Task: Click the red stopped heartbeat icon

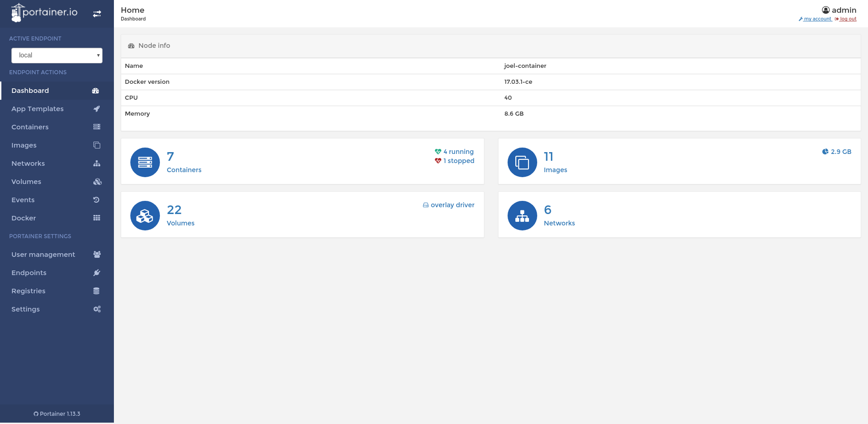Action: pyautogui.click(x=438, y=161)
